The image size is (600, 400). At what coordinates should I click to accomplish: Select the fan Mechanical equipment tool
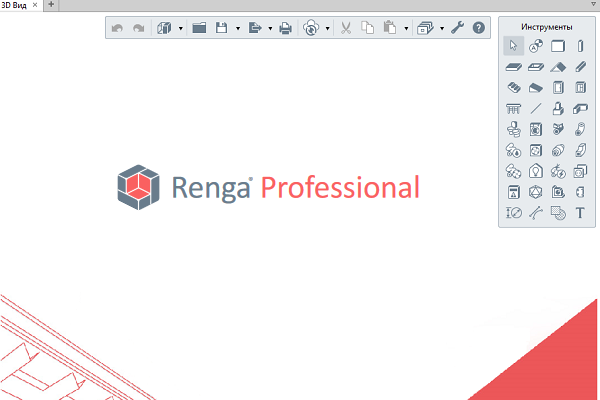click(x=536, y=150)
